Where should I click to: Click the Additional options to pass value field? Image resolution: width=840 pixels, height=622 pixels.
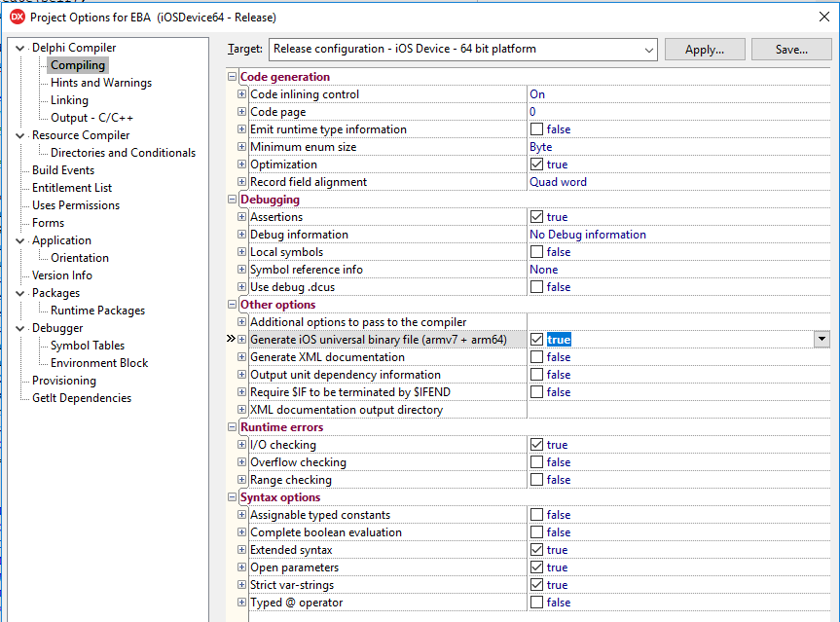coord(678,322)
